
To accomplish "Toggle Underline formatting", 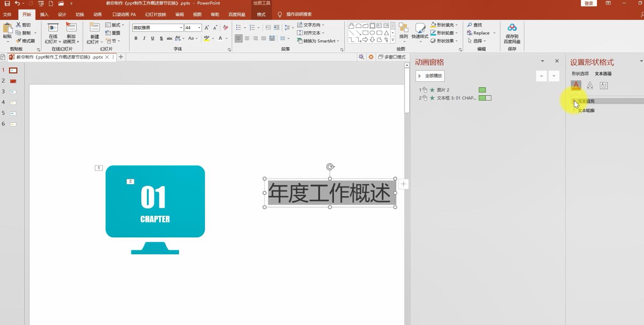I will (x=153, y=39).
